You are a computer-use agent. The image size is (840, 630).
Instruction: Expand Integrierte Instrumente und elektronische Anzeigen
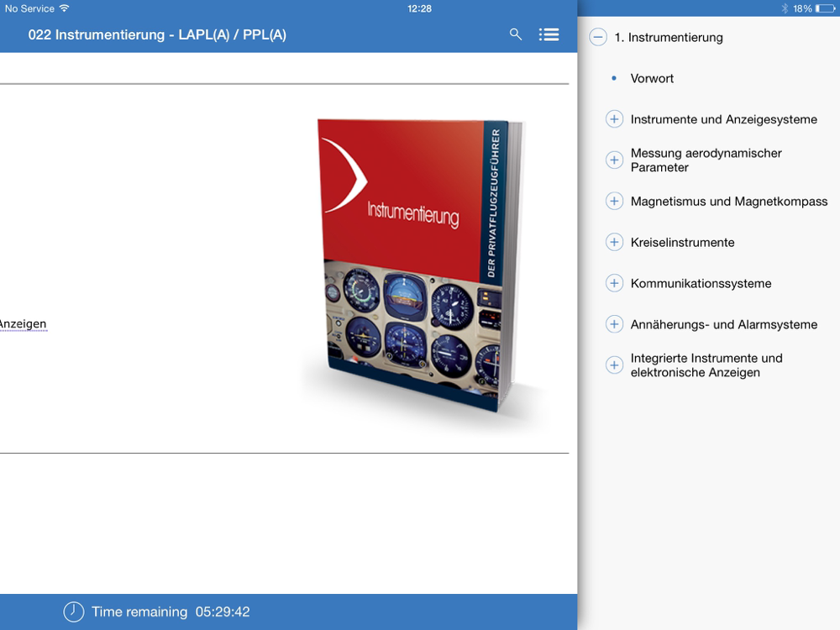coord(614,365)
